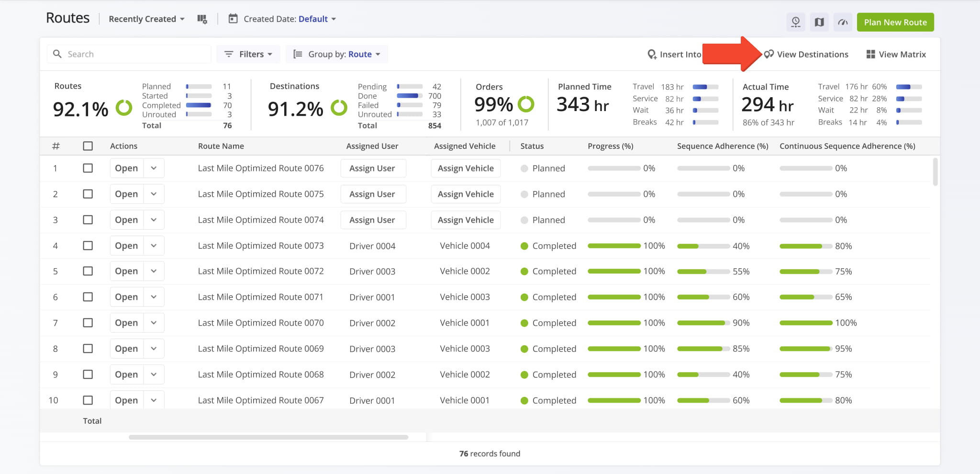980x474 pixels.
Task: Click the Plan New Route button
Action: (895, 22)
